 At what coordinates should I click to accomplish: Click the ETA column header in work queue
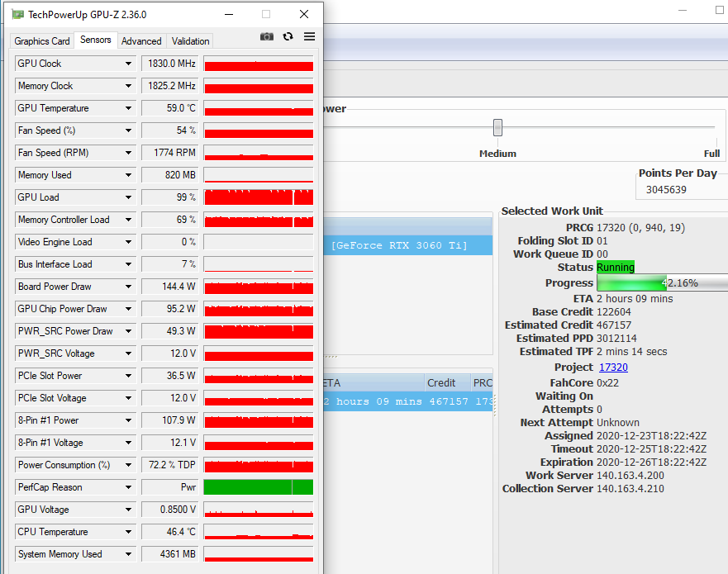click(374, 383)
